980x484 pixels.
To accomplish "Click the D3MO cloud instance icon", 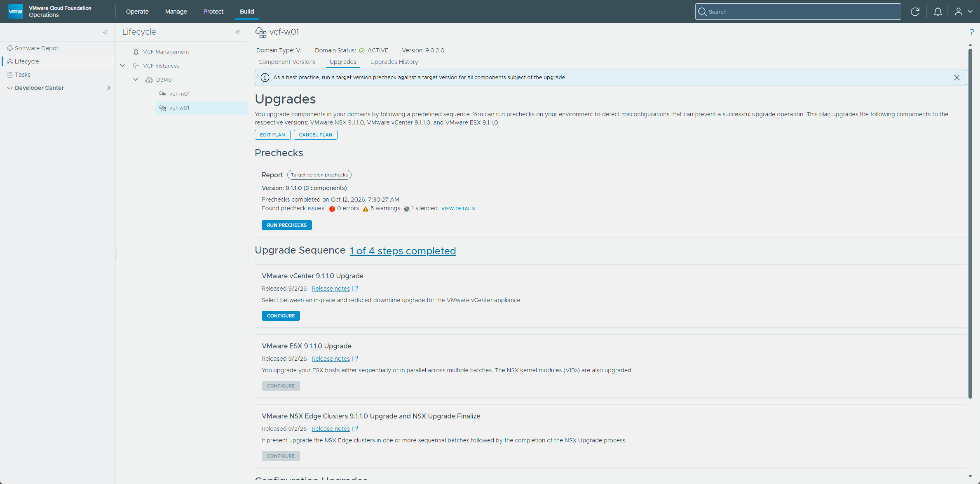I will [x=149, y=80].
